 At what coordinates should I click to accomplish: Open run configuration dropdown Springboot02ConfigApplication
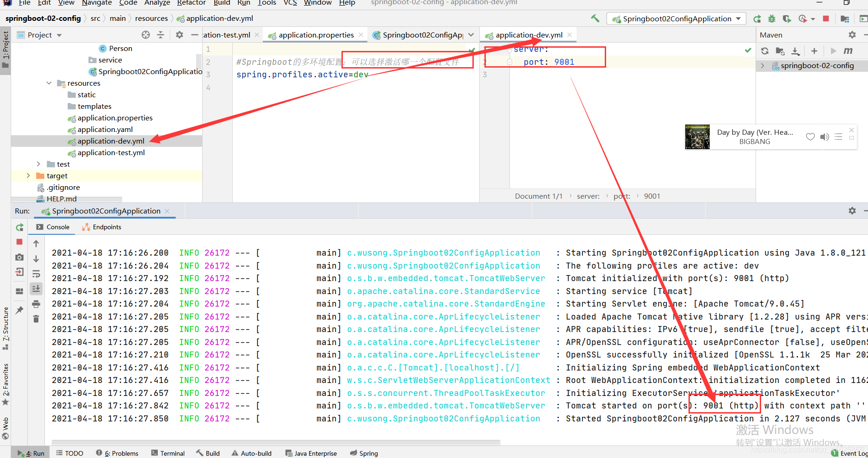[676, 19]
